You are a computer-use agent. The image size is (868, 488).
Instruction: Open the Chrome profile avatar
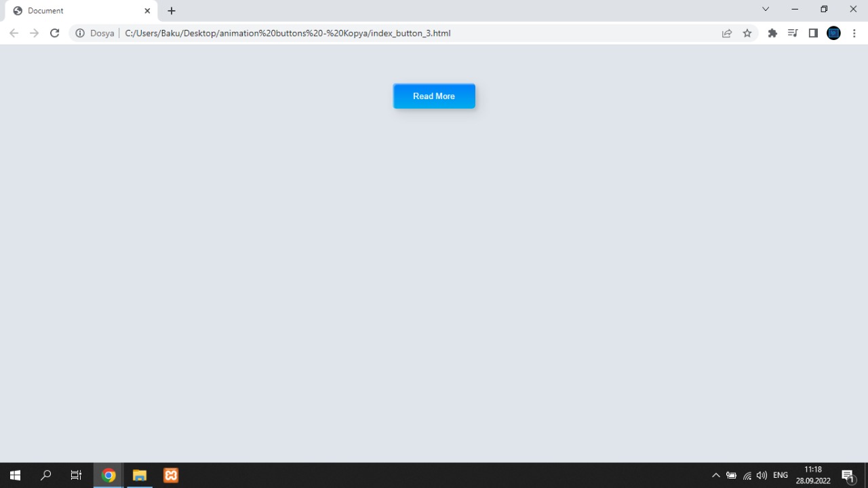833,33
